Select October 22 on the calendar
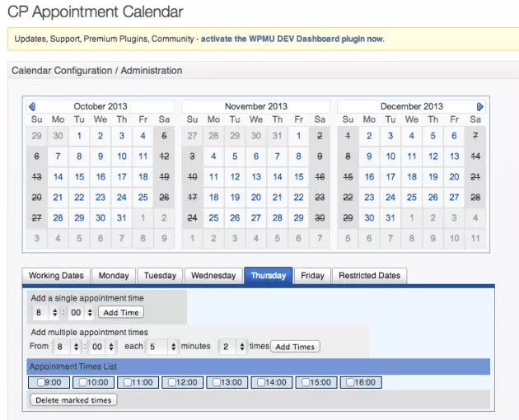Screen dimensions: 519x420 click(x=79, y=198)
